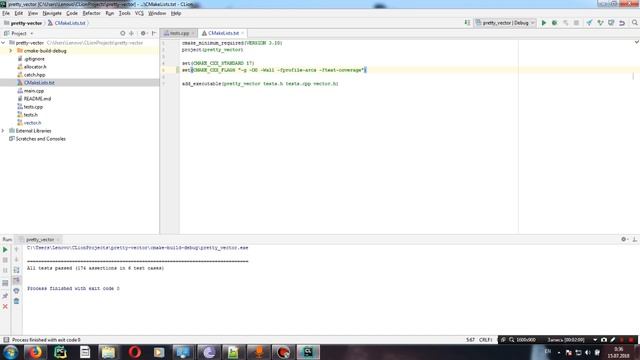Screen dimensions: 640x360
Task: Open Windows Start button
Action: click(11, 352)
